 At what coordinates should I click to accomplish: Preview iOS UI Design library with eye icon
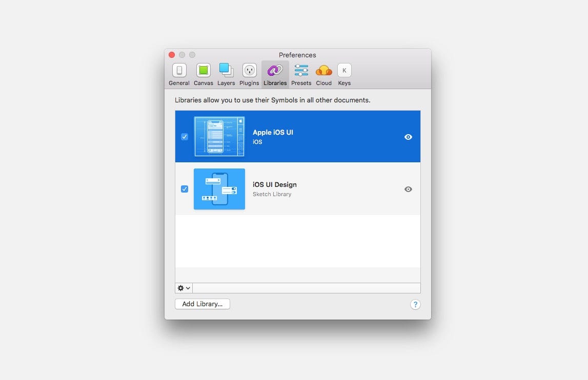tap(409, 189)
